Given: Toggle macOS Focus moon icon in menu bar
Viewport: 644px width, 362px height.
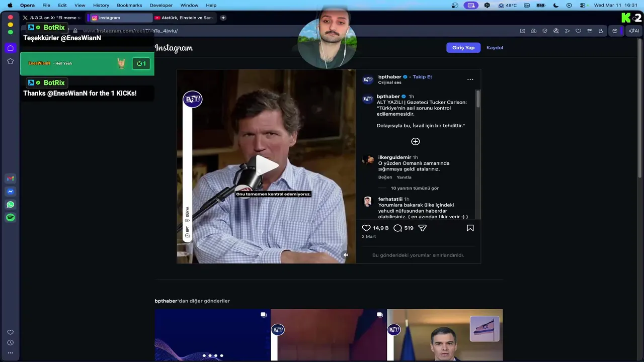Looking at the screenshot, I should click(556, 5).
